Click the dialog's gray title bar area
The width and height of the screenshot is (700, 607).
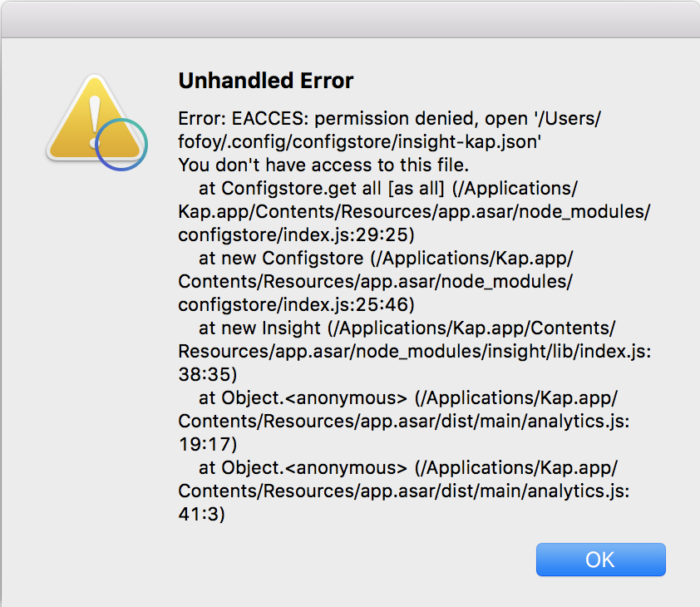point(350,17)
